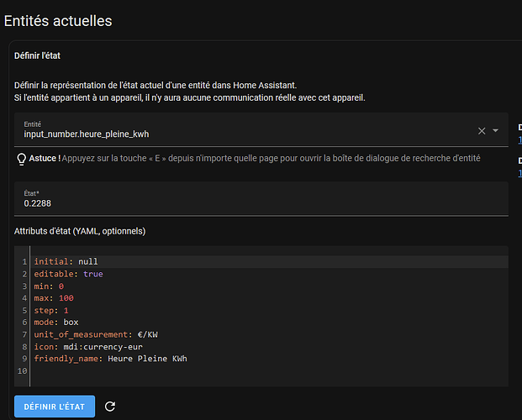Click the 'editable: true' YAML line

pos(69,274)
